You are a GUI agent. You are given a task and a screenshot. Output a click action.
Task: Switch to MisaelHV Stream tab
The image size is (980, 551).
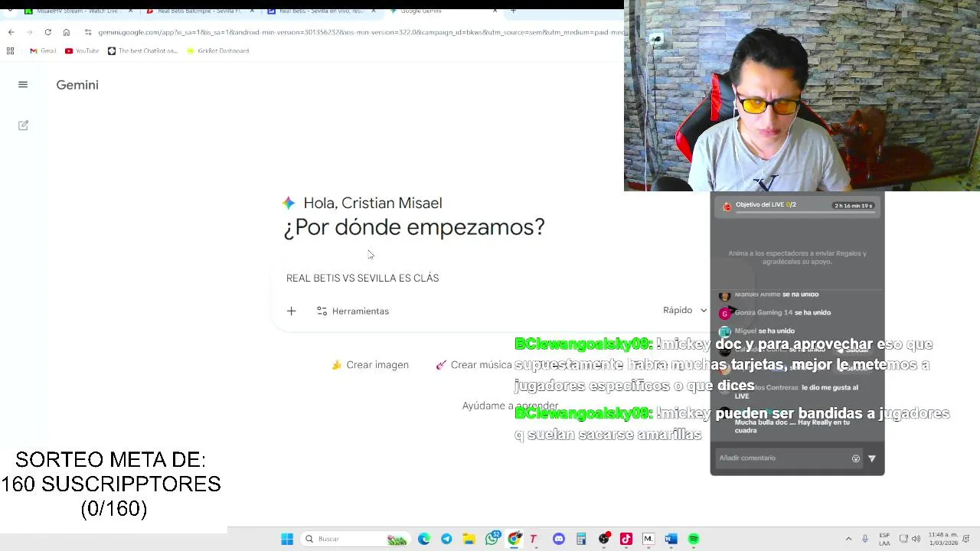point(77,11)
